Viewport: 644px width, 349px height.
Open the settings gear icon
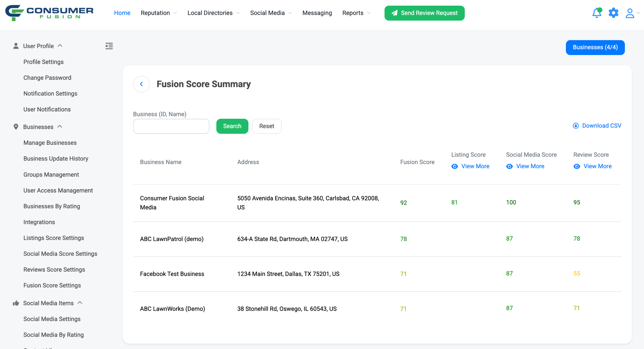click(613, 13)
